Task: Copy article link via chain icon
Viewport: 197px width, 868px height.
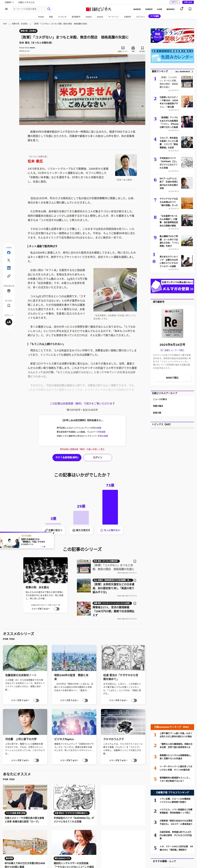Action: click(9, 276)
